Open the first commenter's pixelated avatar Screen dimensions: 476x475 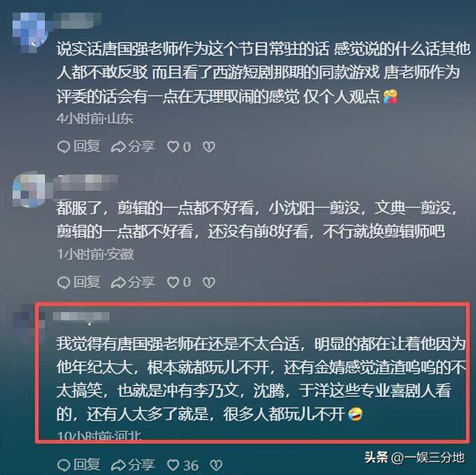pos(30,32)
